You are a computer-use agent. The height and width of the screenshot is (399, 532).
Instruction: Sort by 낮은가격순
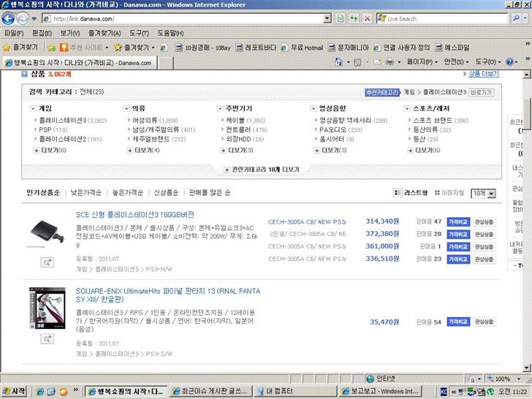(x=85, y=193)
